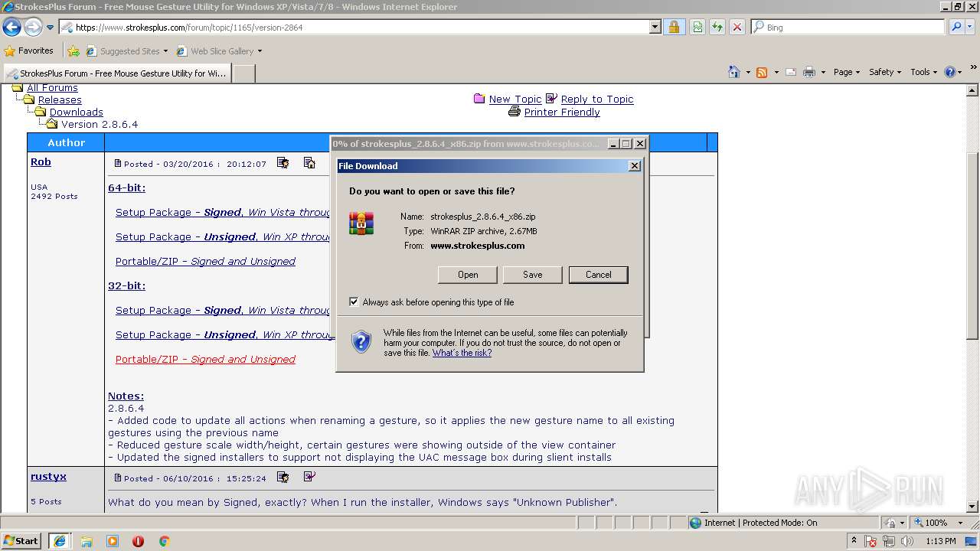980x551 pixels.
Task: Close the File Download dialog with X
Action: point(634,166)
